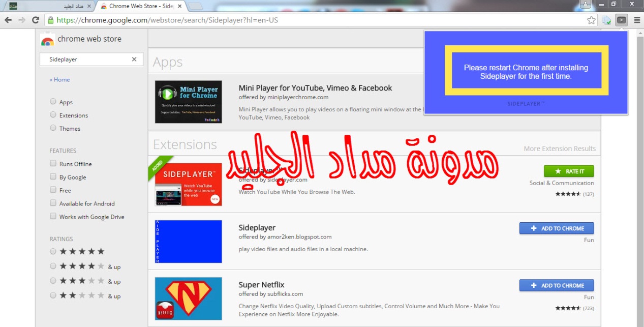Tick Available for Android checkbox
This screenshot has height=327, width=644.
53,203
